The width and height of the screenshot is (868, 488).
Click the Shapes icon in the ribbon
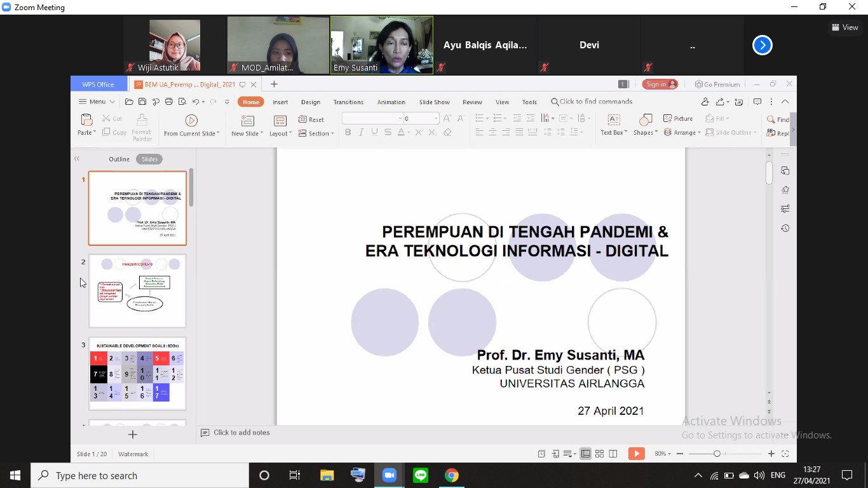click(x=645, y=121)
